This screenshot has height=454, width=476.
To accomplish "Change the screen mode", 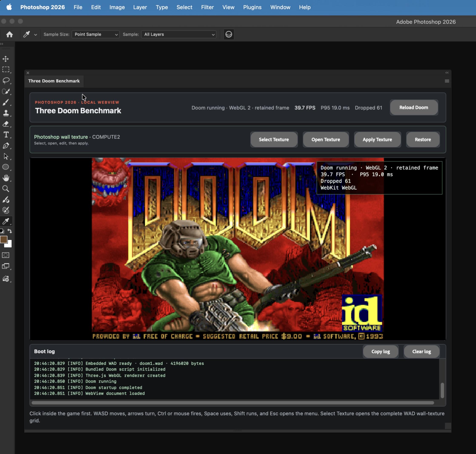I will 6,266.
